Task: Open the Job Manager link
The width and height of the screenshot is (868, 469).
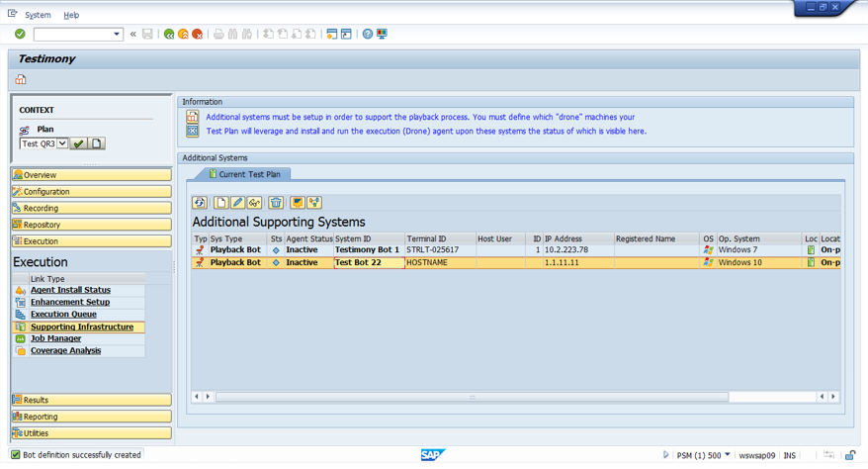Action: click(x=55, y=338)
